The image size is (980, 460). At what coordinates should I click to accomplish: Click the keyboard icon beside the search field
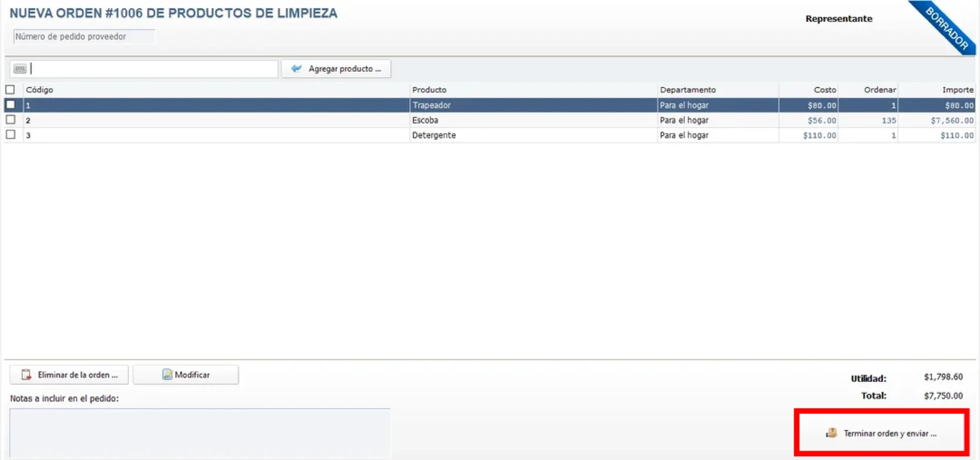[x=20, y=69]
